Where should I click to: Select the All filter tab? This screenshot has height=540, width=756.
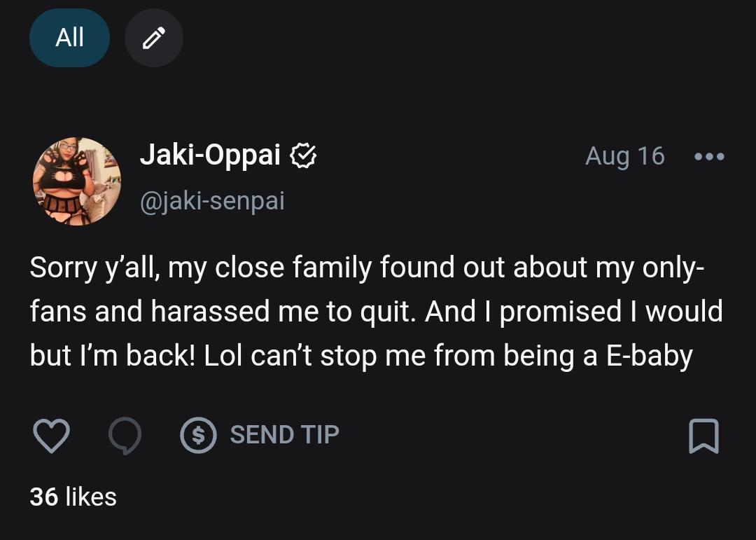coord(69,38)
